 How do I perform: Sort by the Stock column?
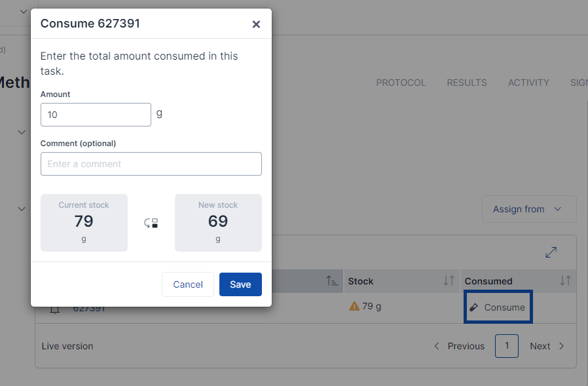coord(449,280)
